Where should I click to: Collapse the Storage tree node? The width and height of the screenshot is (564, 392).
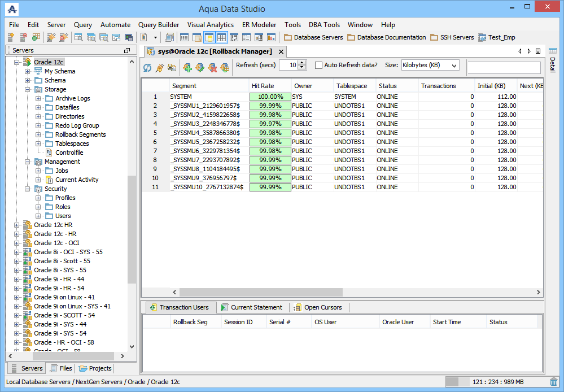point(27,89)
